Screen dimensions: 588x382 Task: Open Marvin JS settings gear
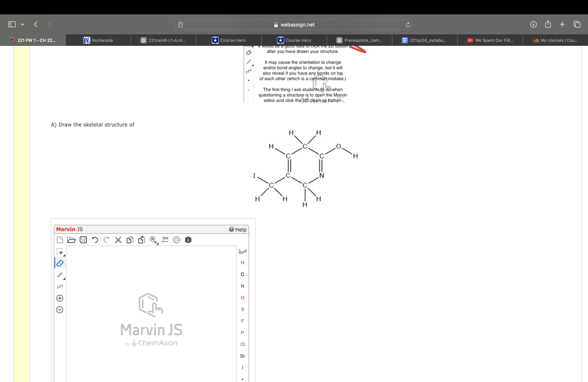pos(176,240)
